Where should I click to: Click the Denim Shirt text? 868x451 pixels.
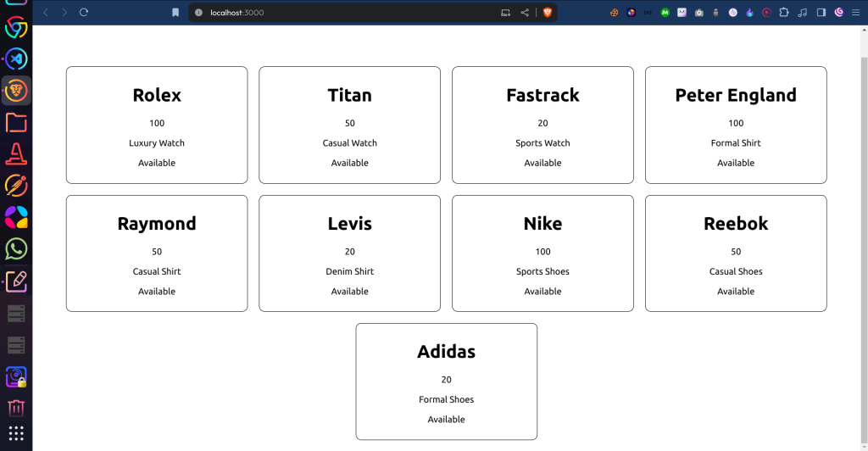(x=350, y=271)
